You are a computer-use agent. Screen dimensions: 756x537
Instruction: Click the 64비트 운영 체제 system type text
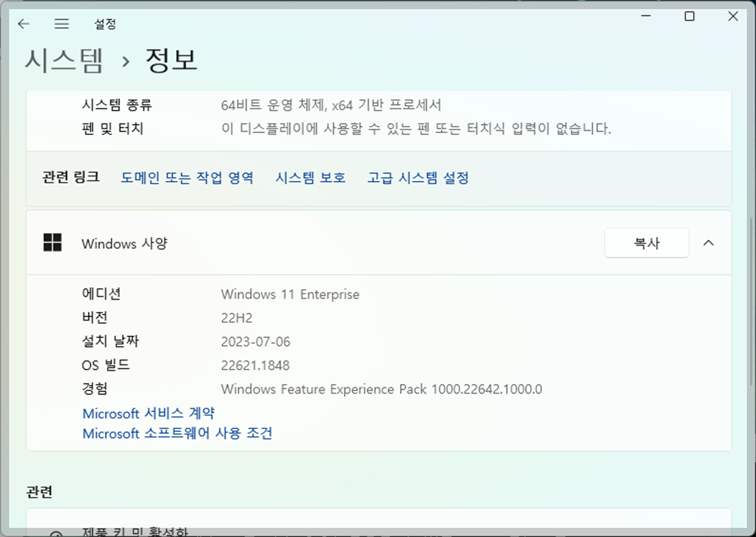(x=331, y=105)
